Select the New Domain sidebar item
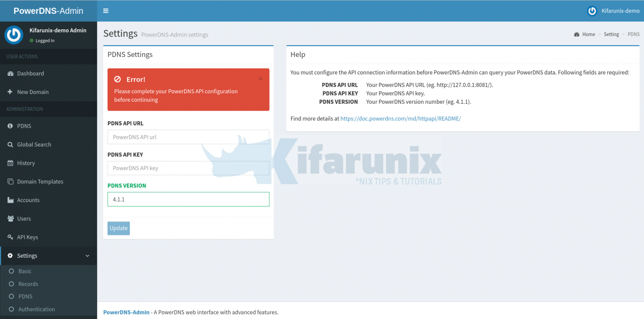The height and width of the screenshot is (319, 644). (x=33, y=92)
